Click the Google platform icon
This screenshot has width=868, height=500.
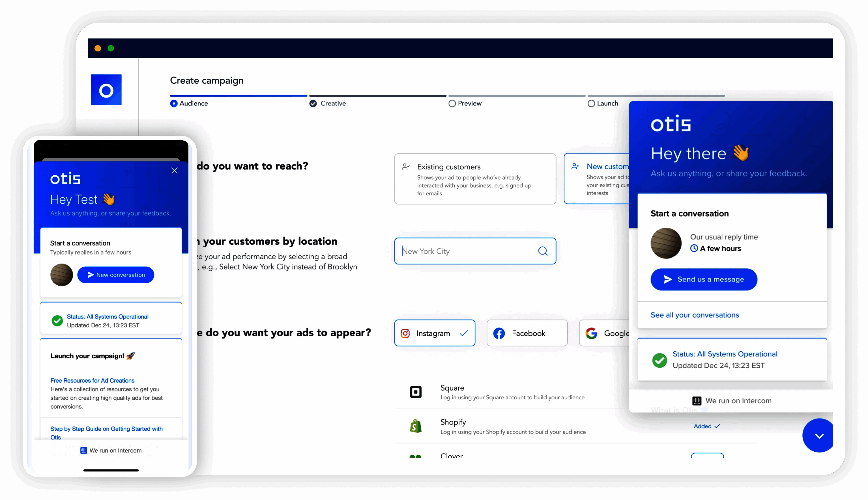pos(592,333)
